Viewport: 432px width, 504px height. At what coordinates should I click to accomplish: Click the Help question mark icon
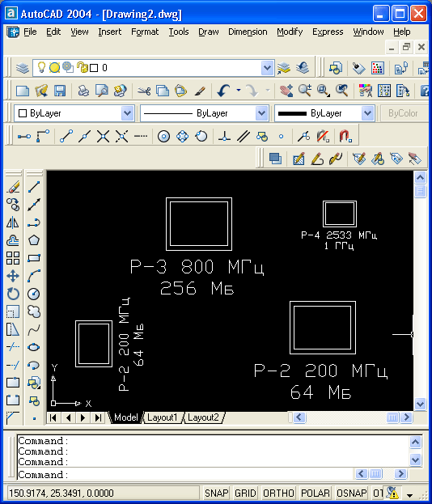[x=426, y=91]
